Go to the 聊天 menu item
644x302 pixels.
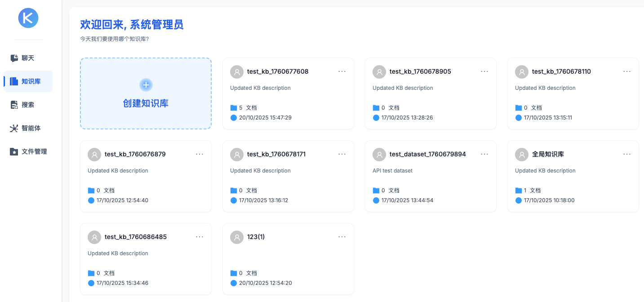28,58
